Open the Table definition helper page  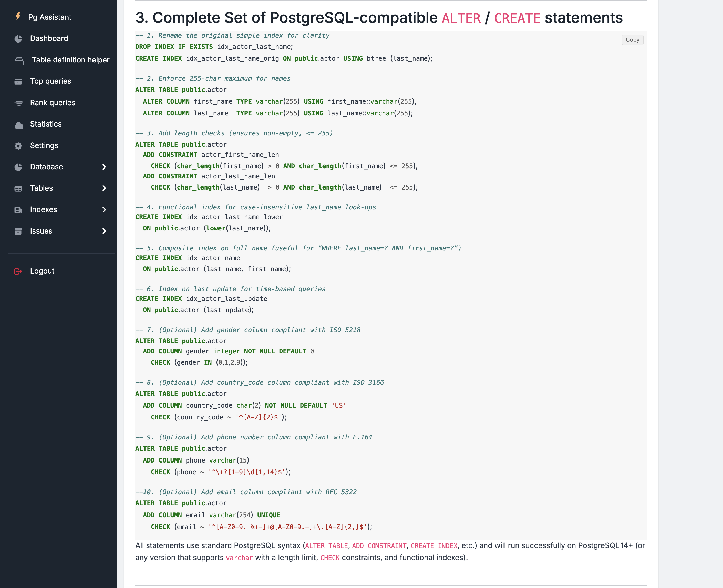coord(70,60)
